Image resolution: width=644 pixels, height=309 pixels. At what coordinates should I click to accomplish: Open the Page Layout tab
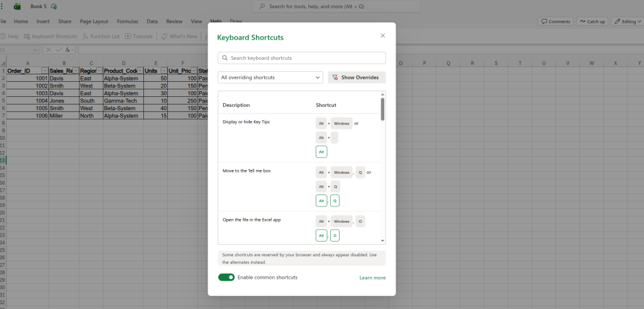(94, 21)
